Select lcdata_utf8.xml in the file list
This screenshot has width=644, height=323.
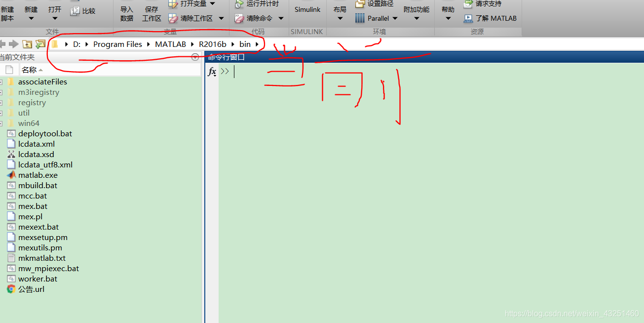[45, 165]
